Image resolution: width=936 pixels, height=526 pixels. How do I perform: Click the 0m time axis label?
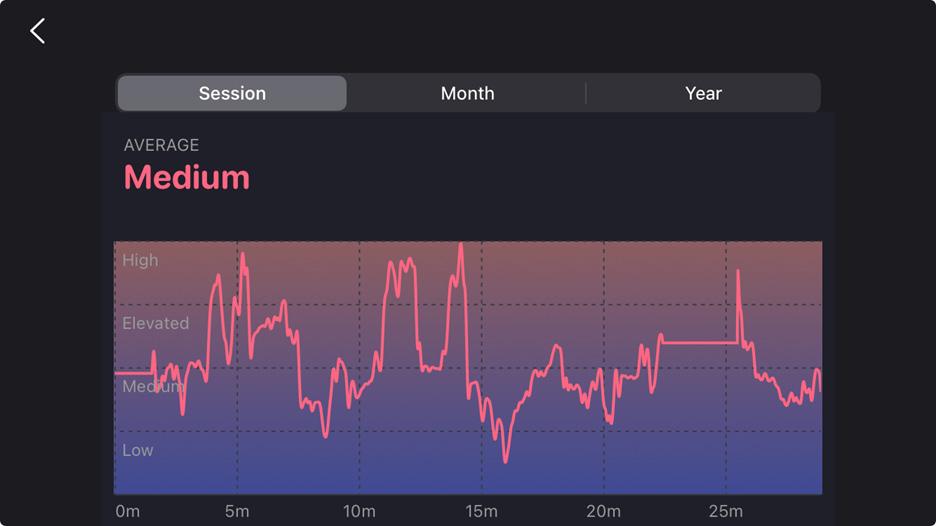pos(127,511)
